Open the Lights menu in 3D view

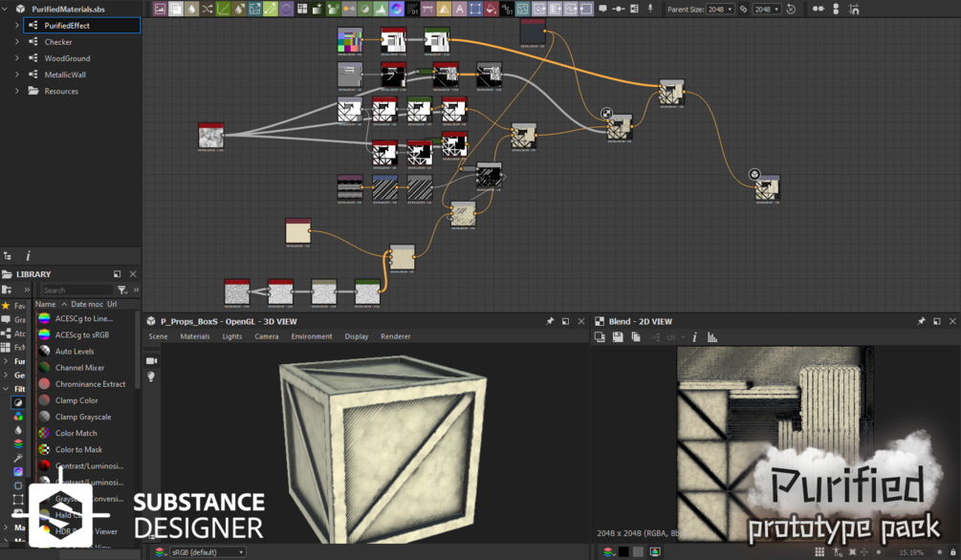(232, 336)
